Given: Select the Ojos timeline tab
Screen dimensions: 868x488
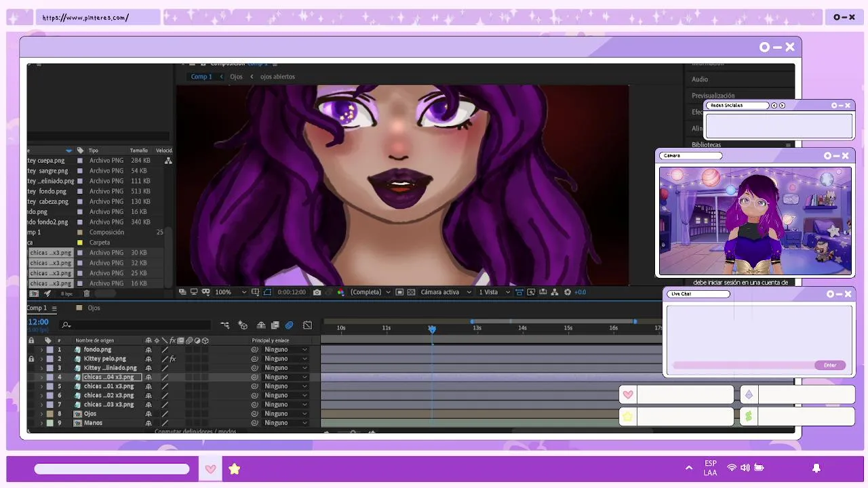Looking at the screenshot, I should point(94,308).
